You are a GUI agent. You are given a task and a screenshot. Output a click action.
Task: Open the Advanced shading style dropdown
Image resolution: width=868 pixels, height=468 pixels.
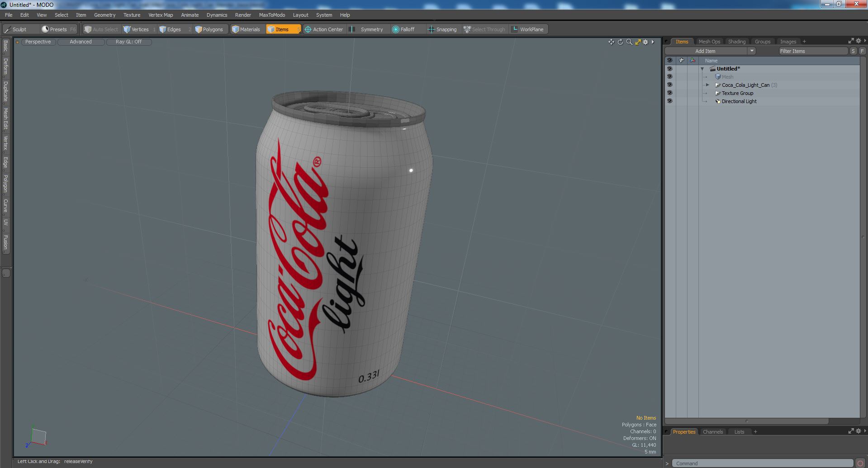[81, 42]
